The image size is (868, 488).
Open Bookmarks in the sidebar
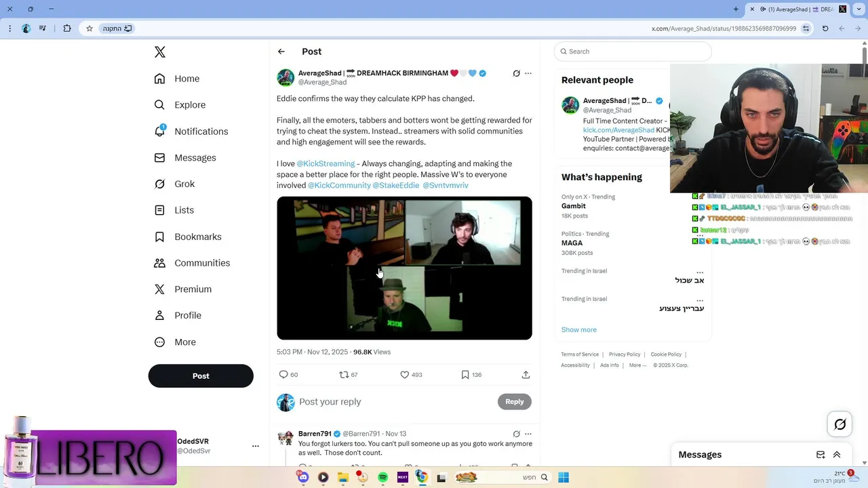188,237
